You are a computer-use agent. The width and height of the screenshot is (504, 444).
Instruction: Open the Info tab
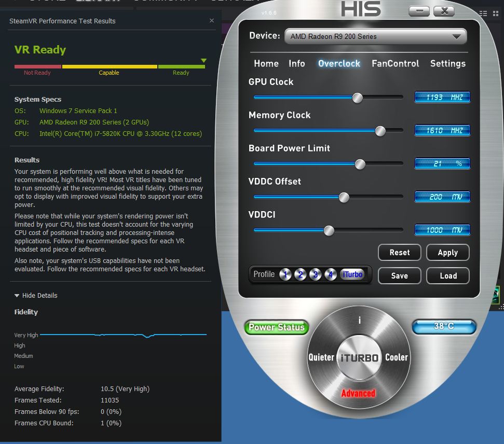click(x=296, y=64)
